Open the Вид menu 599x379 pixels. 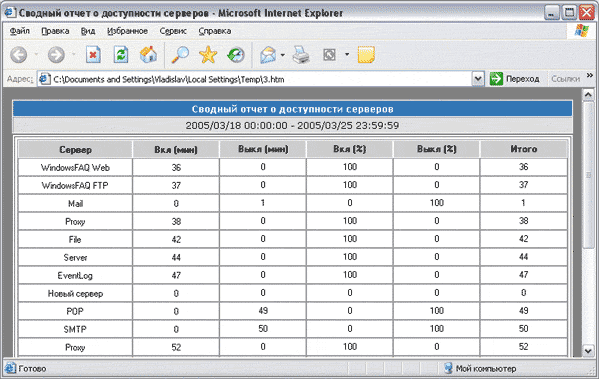coord(88,31)
